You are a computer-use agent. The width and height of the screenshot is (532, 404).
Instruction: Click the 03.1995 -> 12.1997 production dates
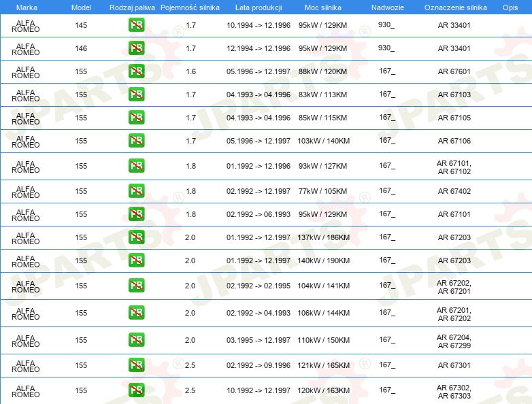pyautogui.click(x=259, y=340)
